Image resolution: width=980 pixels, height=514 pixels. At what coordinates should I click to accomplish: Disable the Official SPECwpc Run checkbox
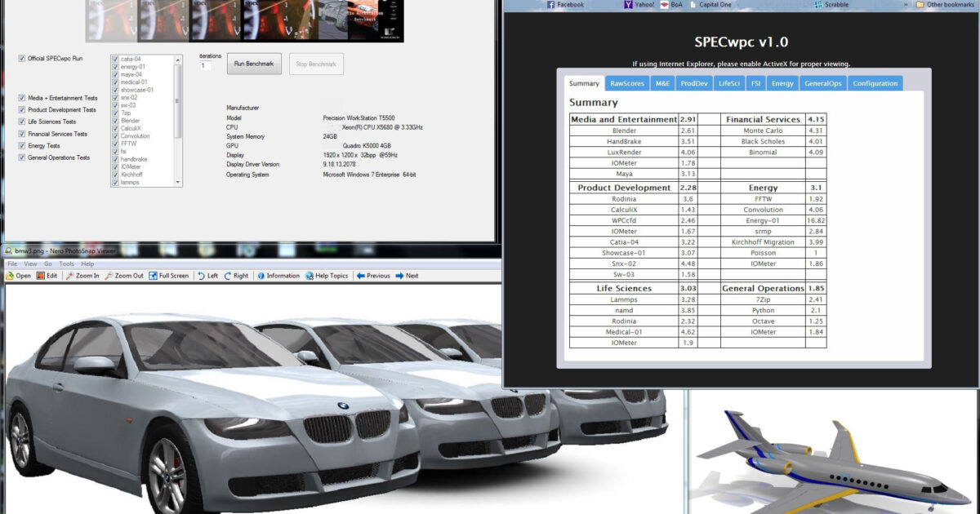coord(20,58)
